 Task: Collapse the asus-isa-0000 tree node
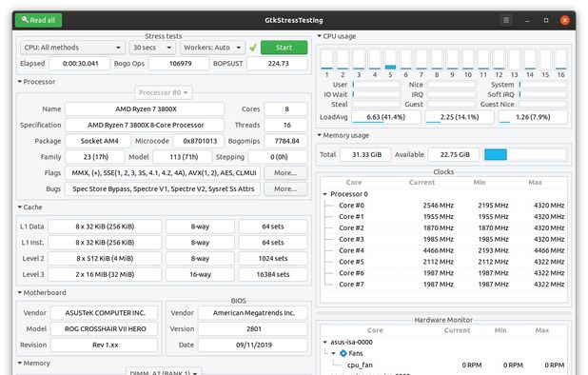(x=325, y=342)
